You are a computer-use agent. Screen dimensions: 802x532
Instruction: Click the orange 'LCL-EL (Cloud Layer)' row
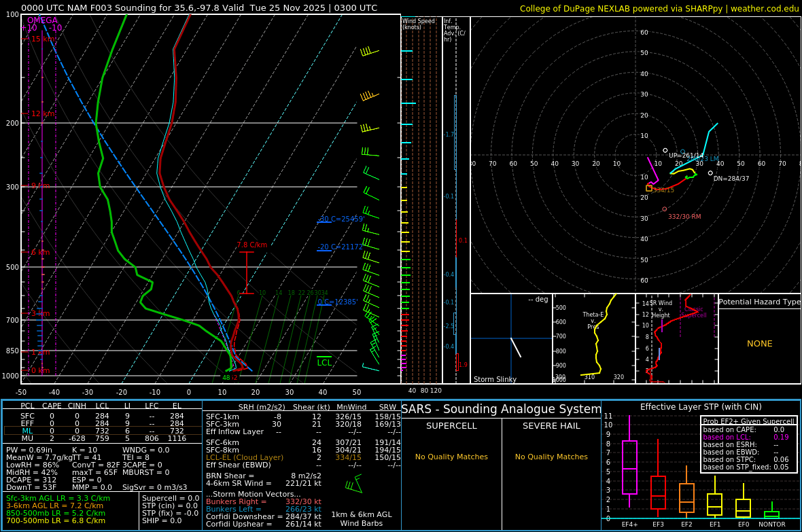click(x=303, y=457)
